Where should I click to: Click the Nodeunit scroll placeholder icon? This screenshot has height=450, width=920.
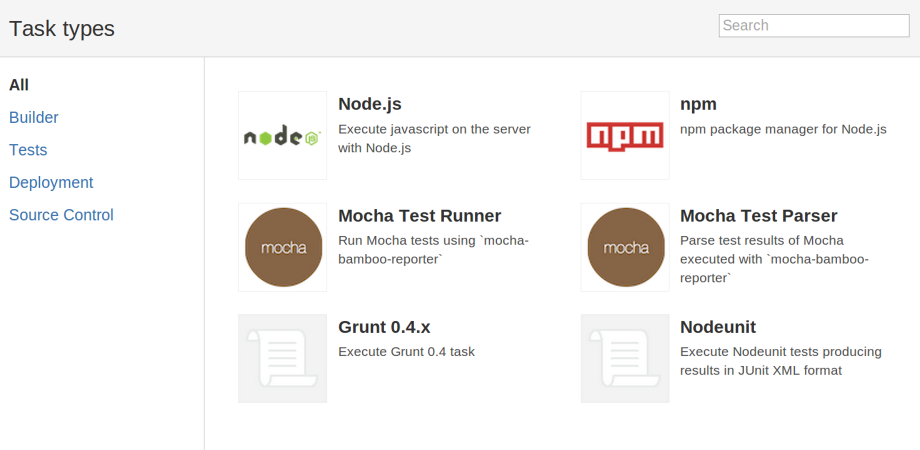click(625, 358)
